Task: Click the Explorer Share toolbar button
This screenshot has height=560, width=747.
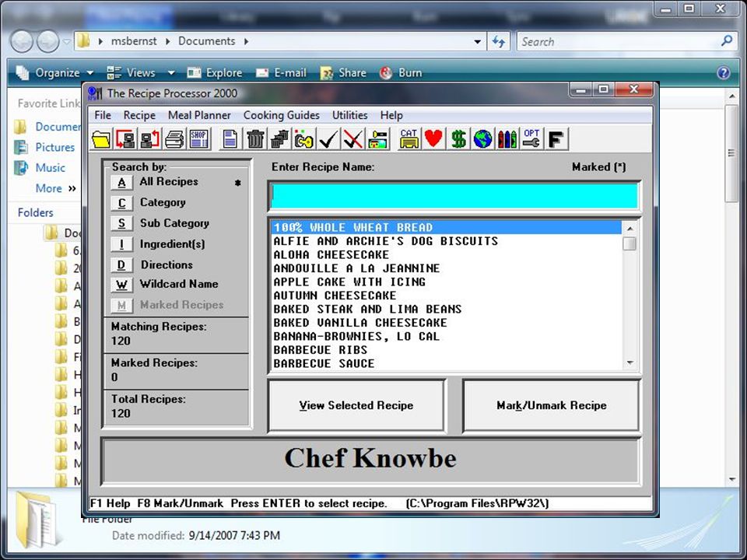Action: (343, 73)
